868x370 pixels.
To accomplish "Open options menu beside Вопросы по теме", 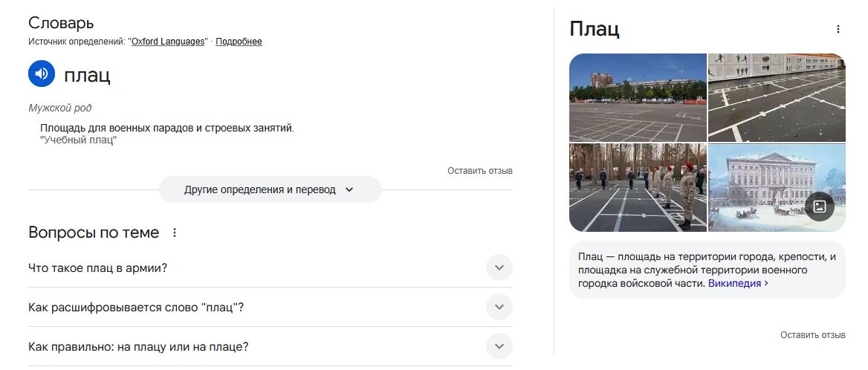I will pyautogui.click(x=175, y=233).
